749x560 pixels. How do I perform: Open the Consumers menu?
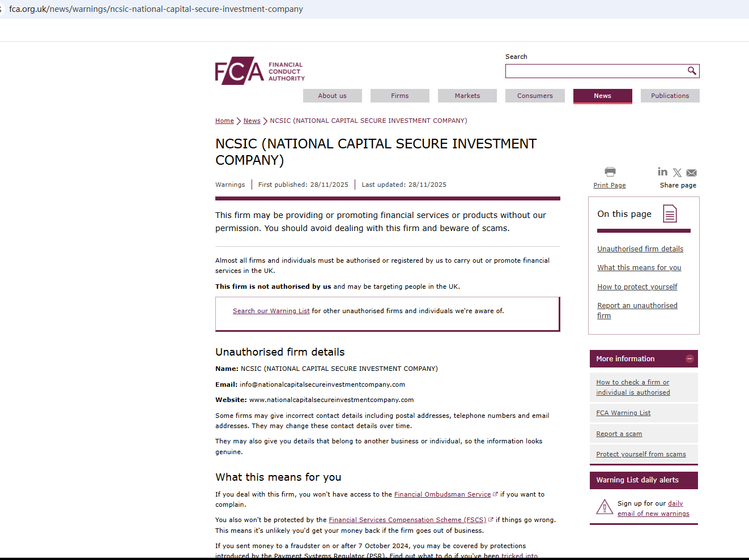535,96
